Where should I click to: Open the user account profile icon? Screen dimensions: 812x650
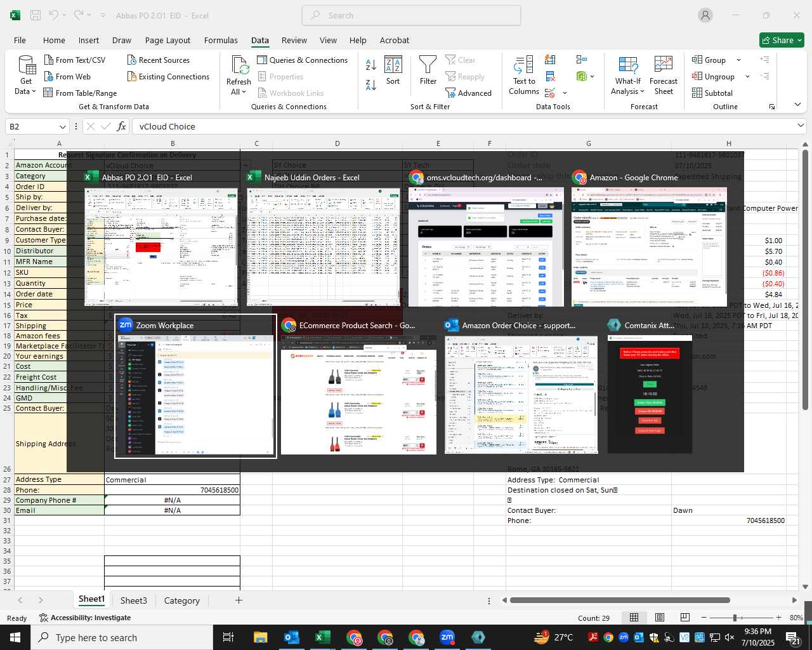click(x=705, y=15)
